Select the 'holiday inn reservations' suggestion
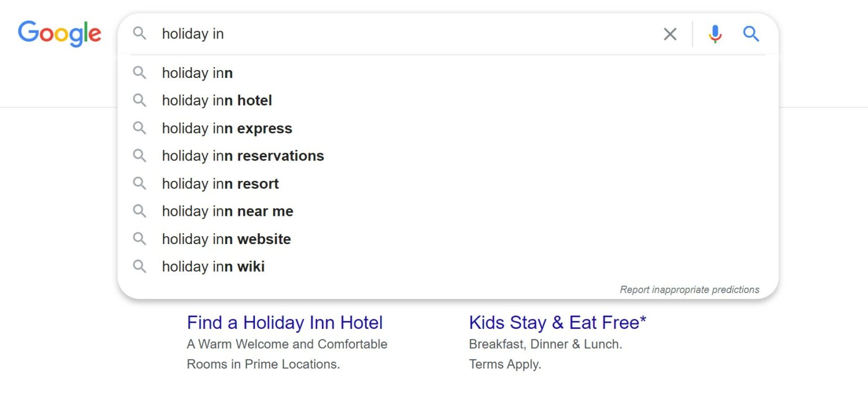 (243, 156)
